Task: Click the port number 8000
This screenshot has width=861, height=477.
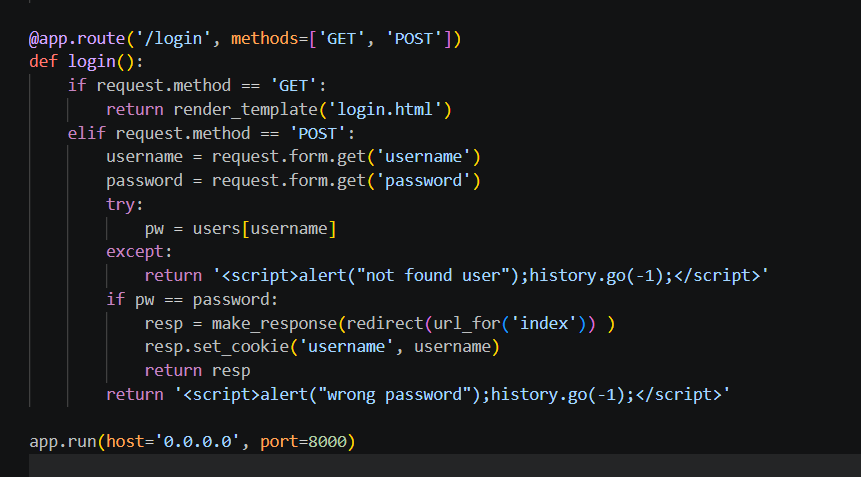Action: [x=327, y=442]
